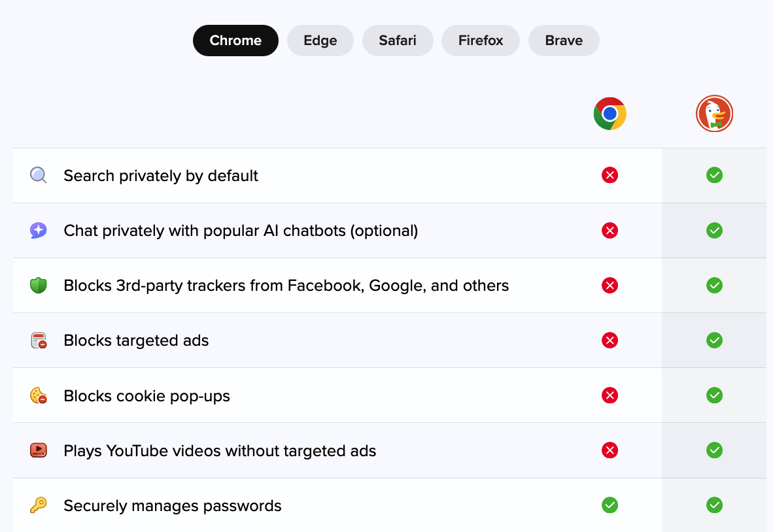Switch to the Edge comparison tab
The width and height of the screenshot is (773, 532).
[x=320, y=41]
